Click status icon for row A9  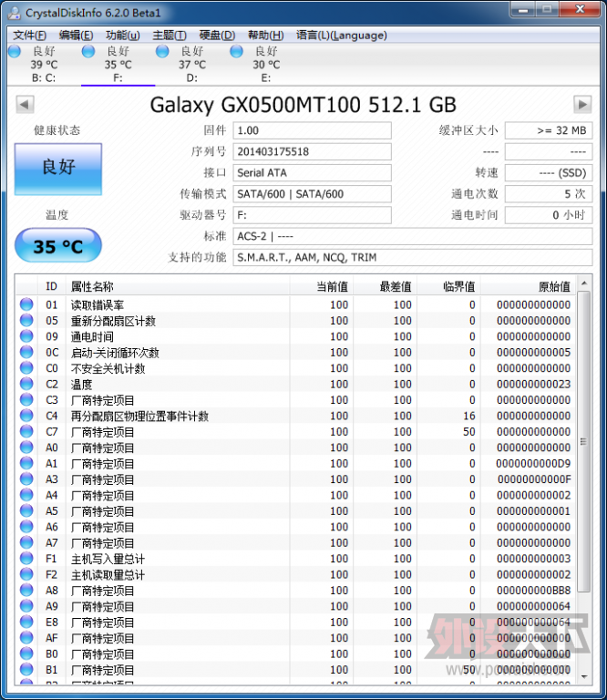[x=26, y=606]
